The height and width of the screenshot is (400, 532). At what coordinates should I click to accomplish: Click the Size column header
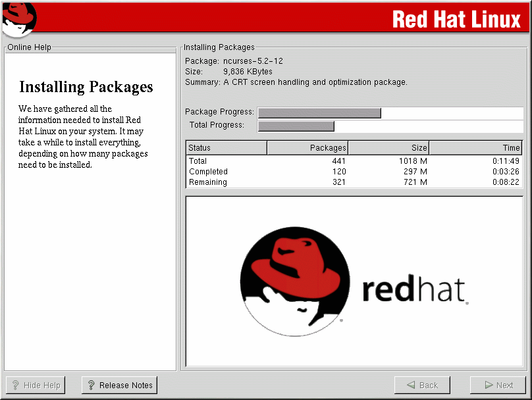point(388,148)
